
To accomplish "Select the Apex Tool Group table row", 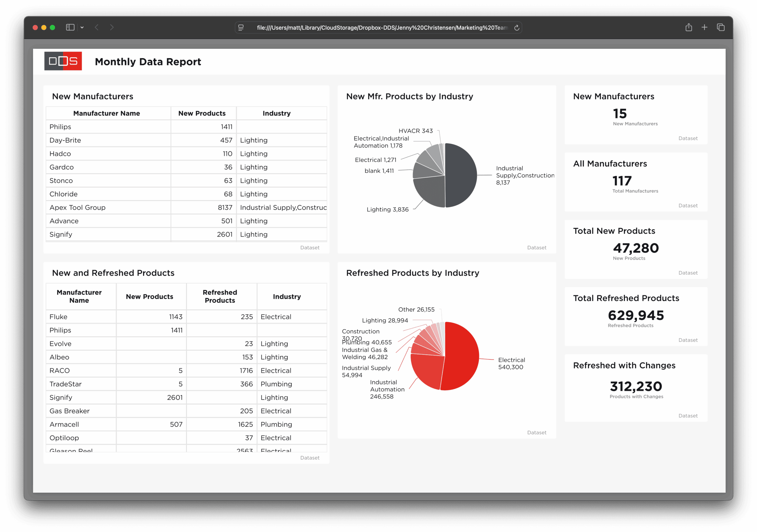I will (x=77, y=208).
